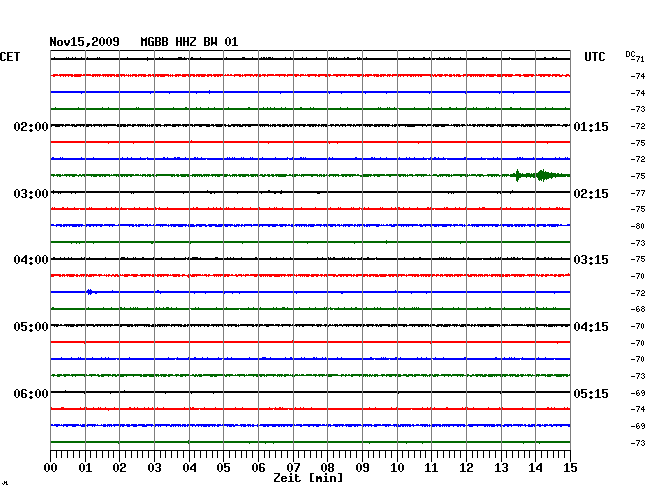Click minute axis label 12

(466, 468)
